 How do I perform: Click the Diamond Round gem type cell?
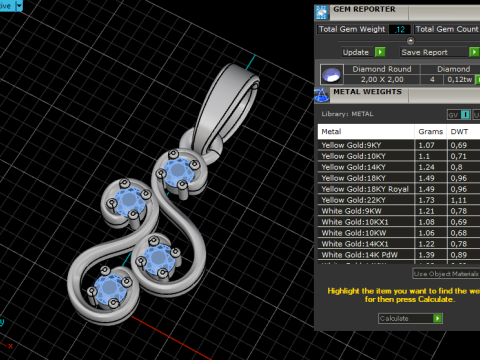(x=382, y=69)
